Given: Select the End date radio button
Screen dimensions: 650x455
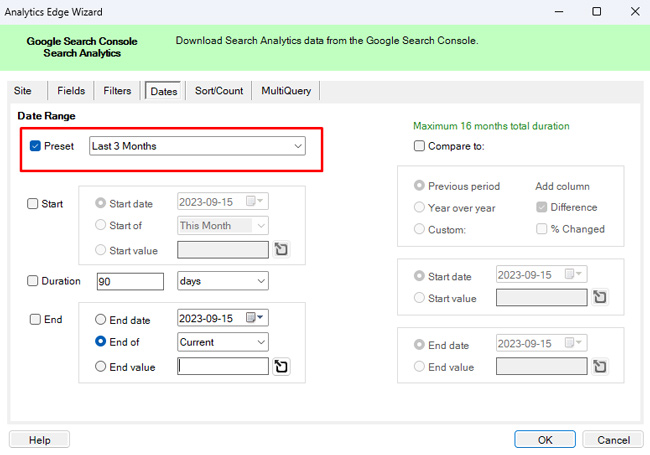Looking at the screenshot, I should point(101,320).
